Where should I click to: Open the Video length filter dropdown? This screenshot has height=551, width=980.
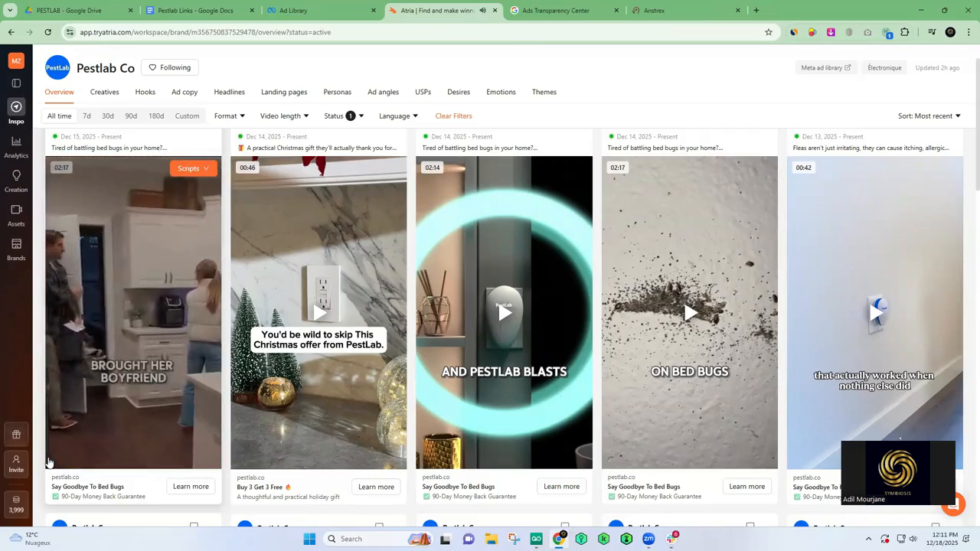point(284,116)
